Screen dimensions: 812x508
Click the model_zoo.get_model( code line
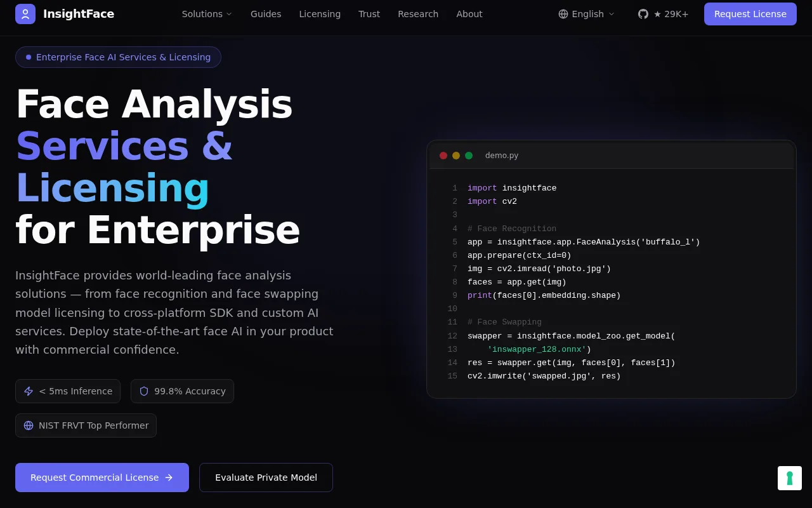[572, 336]
